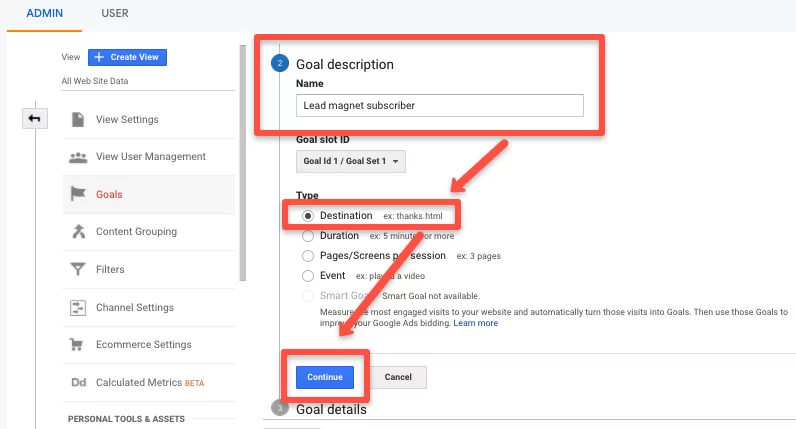Click the goal Name input field
The width and height of the screenshot is (796, 429).
coord(440,106)
